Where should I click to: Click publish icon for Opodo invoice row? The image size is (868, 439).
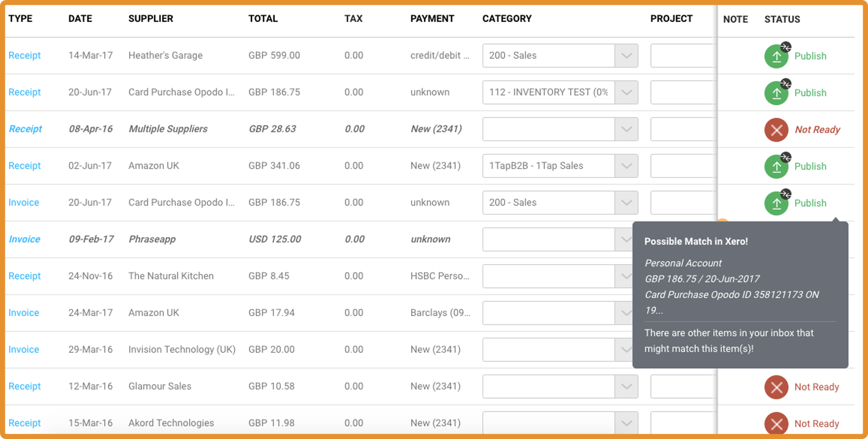coord(776,204)
